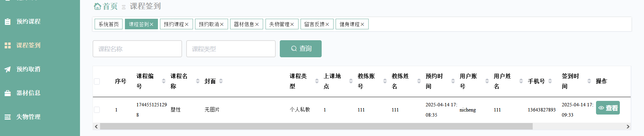Go to 首页 via breadcrumb link
The image size is (644, 136).
110,6
